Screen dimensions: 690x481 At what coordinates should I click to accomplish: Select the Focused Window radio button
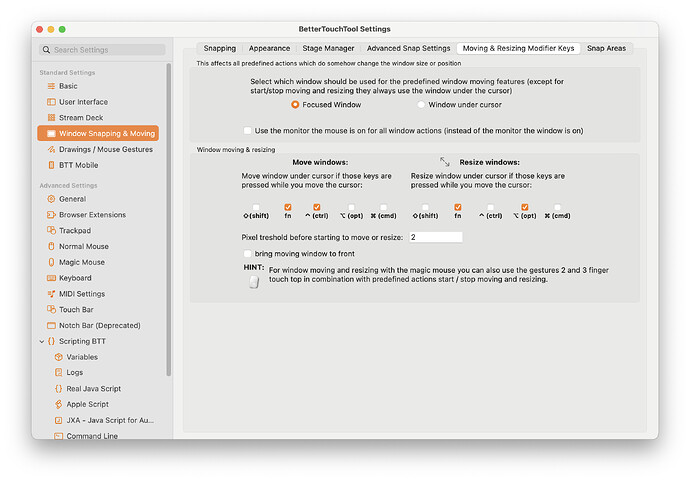295,105
